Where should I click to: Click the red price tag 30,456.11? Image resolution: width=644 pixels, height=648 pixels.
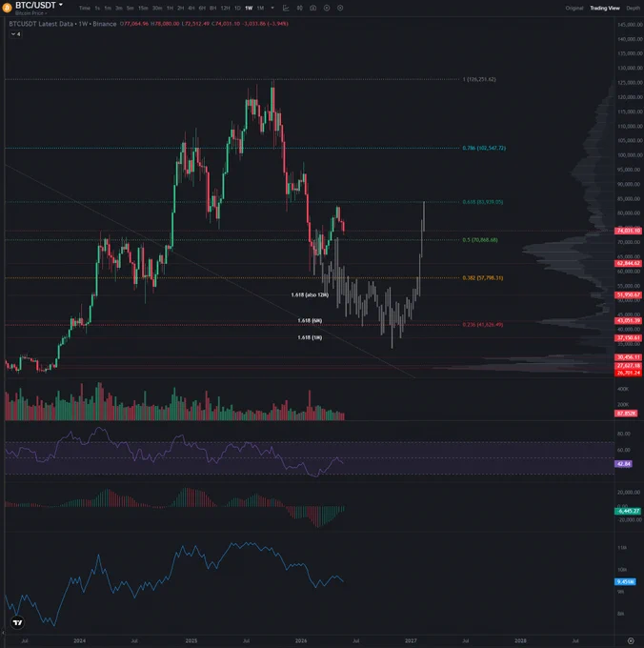629,357
